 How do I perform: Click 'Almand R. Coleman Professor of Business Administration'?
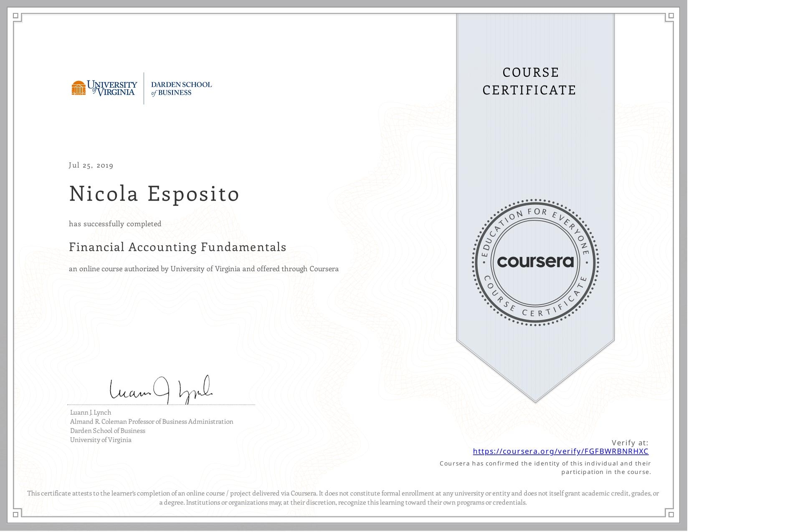point(152,421)
